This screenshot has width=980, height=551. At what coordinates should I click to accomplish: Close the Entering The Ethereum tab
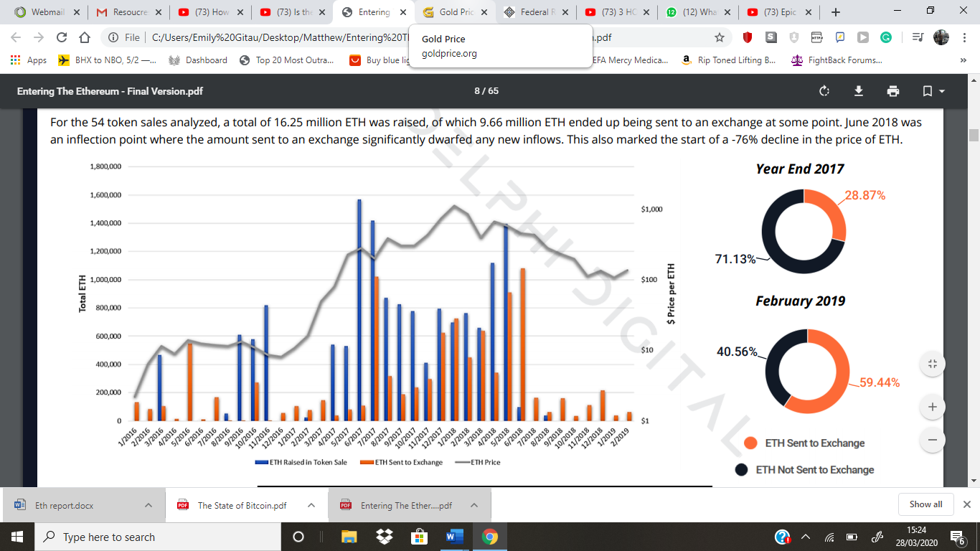coord(403,12)
